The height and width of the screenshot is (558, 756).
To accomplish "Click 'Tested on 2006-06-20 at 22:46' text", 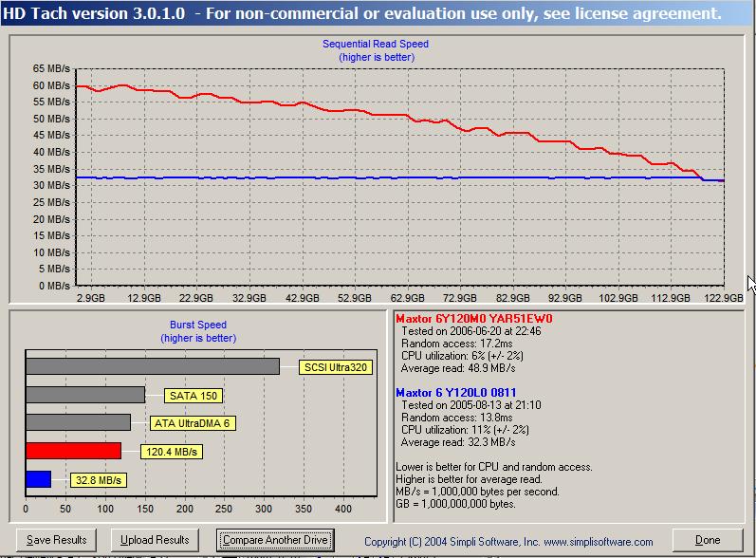I will [471, 331].
